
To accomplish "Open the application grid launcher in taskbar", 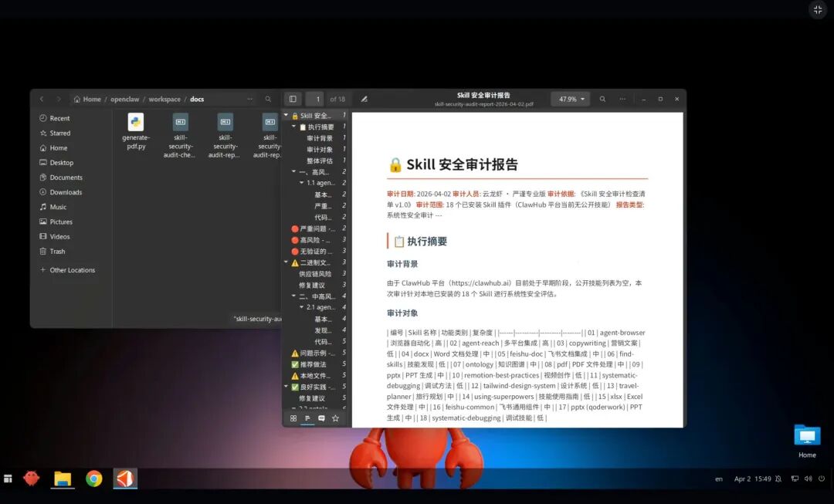I will point(8,479).
